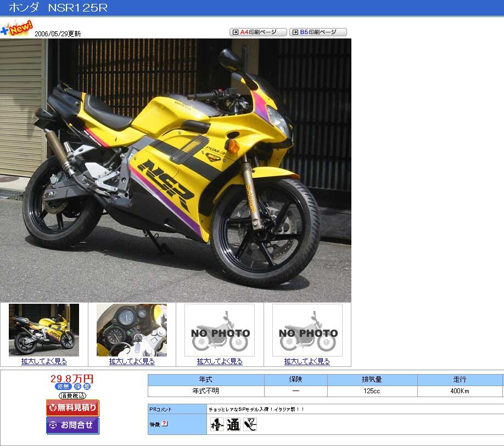Click the PR comment text チョッとレアなSPモデル入荷

(x=256, y=409)
